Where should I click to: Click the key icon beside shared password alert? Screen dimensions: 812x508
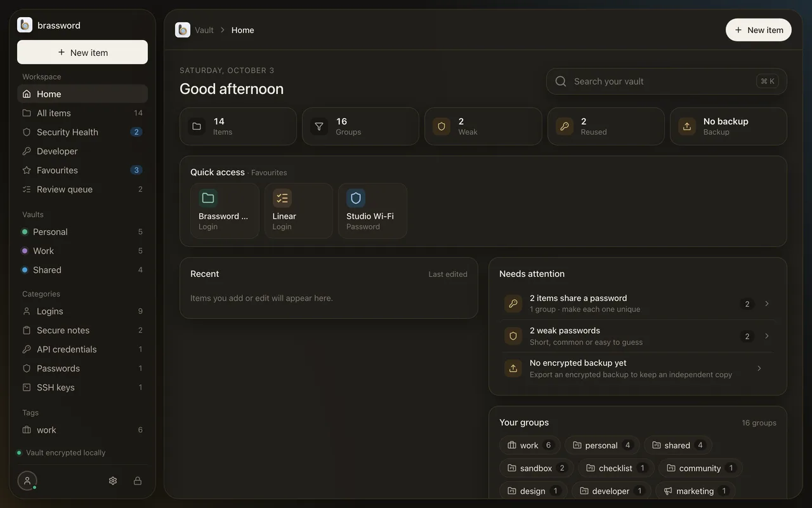(513, 304)
